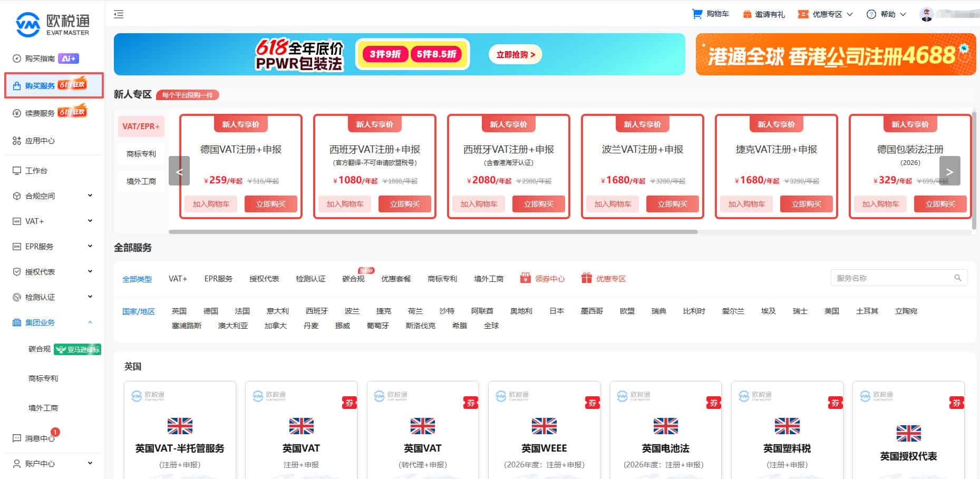The height and width of the screenshot is (479, 980).
Task: Open 碳合规 under 集团业务
Action: click(40, 349)
